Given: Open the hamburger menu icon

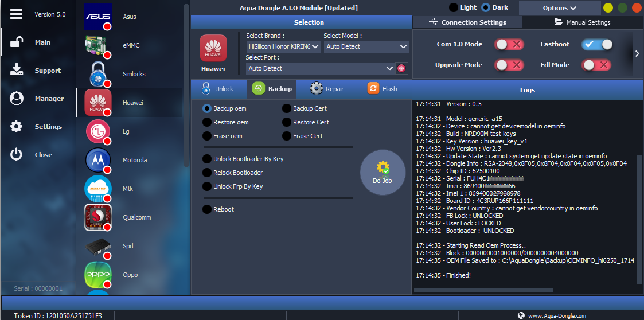Looking at the screenshot, I should coord(16,14).
